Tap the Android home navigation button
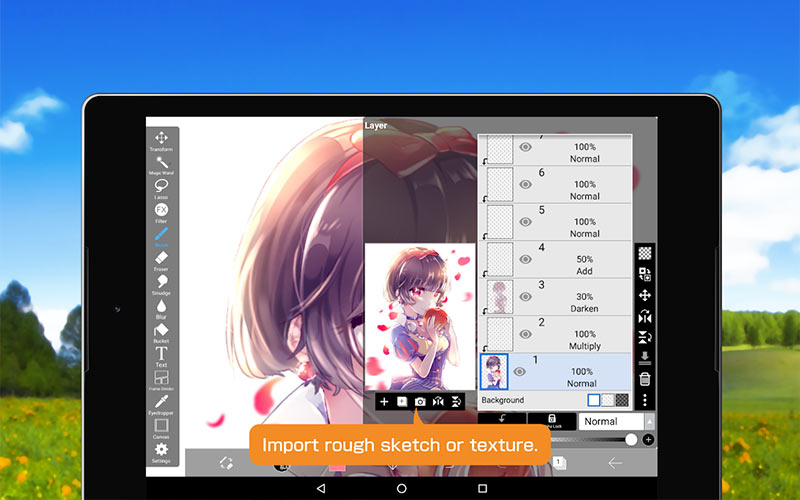The image size is (800, 500). (x=402, y=488)
